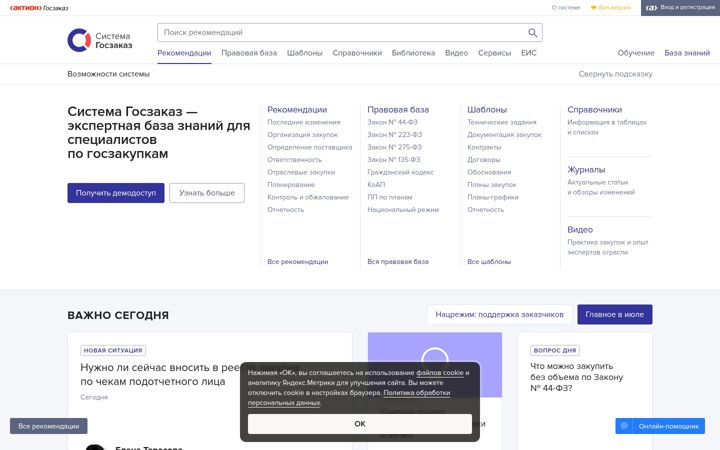Screen dimensions: 720x450
Task: Open Закон № 223-ФЗ link
Action: click(394, 135)
